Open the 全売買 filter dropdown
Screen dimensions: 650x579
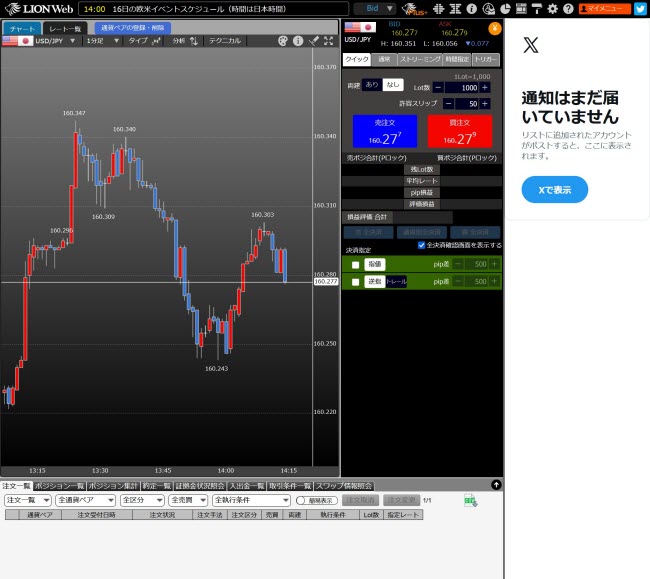click(x=188, y=500)
